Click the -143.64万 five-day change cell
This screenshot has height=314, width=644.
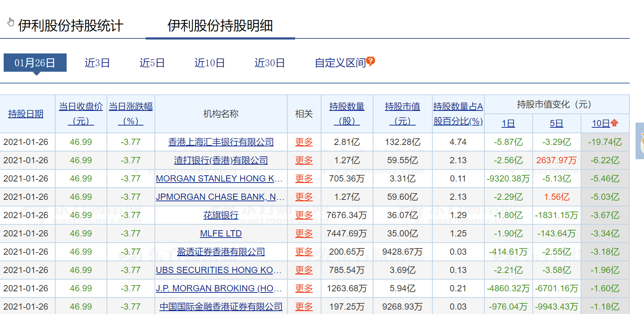tap(556, 233)
